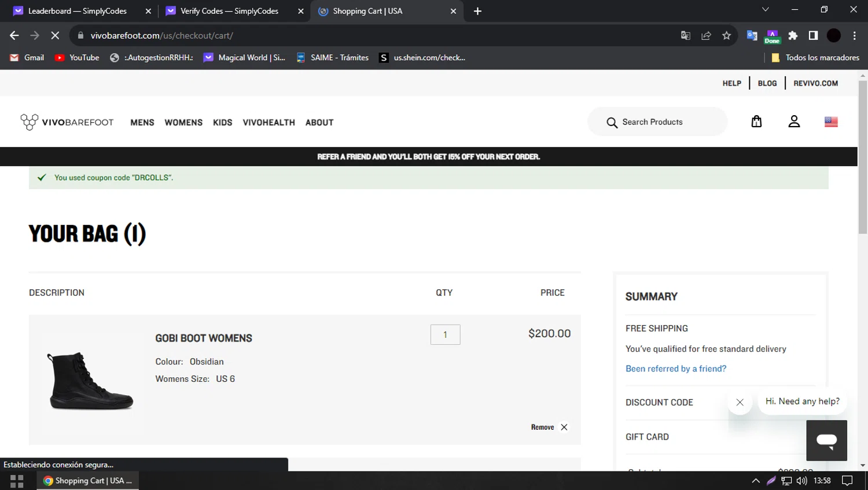This screenshot has width=868, height=490.
Task: Click the refer a friend promo banner
Action: pyautogui.click(x=428, y=157)
